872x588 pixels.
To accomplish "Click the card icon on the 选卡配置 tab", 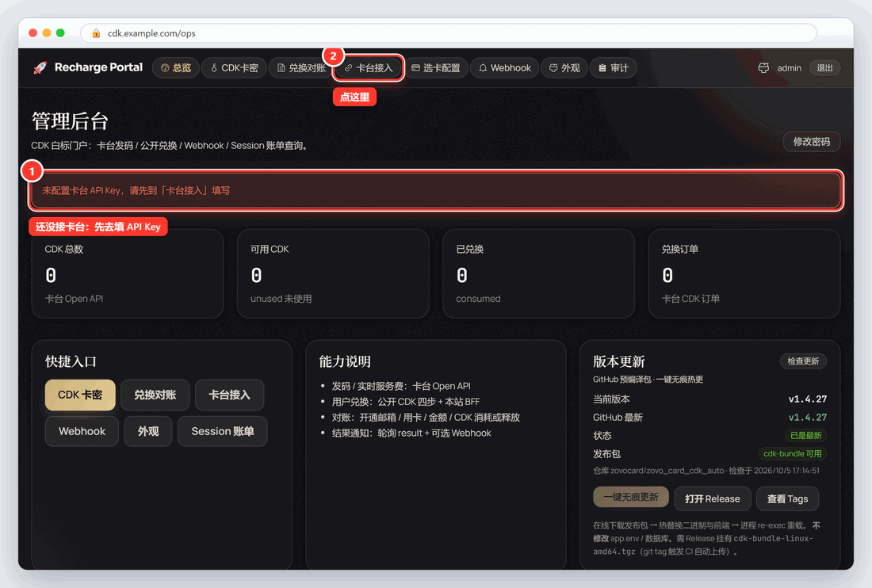I will (415, 68).
